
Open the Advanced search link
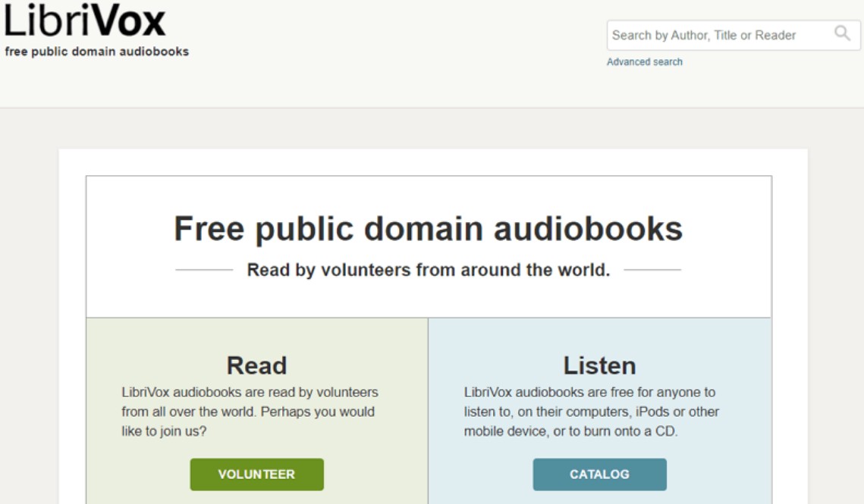(643, 61)
